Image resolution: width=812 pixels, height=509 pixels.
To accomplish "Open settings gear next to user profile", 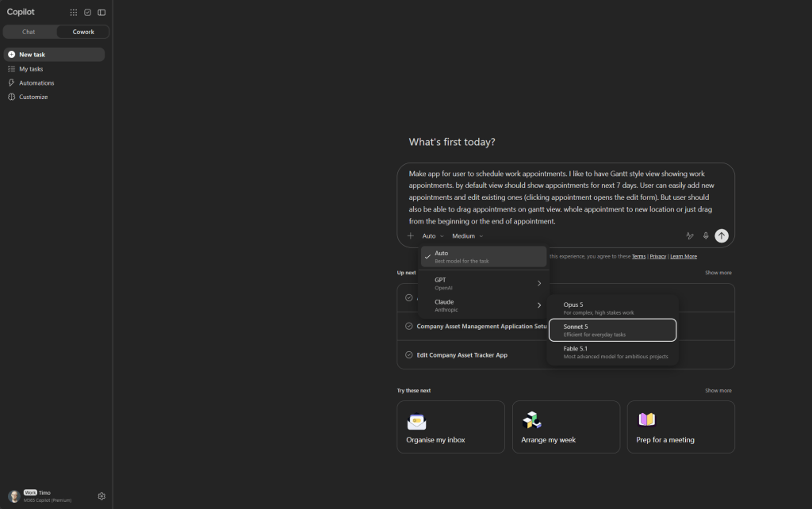I will pyautogui.click(x=101, y=496).
